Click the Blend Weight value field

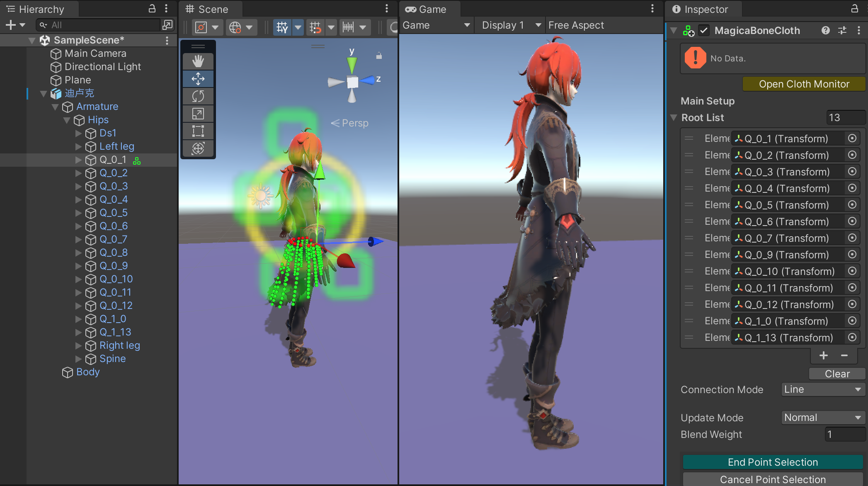[844, 434]
